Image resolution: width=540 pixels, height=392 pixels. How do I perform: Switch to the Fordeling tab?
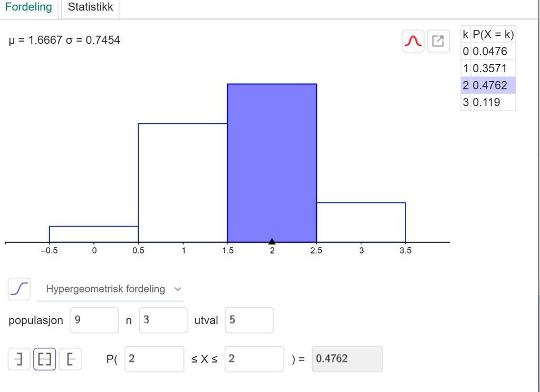[28, 7]
